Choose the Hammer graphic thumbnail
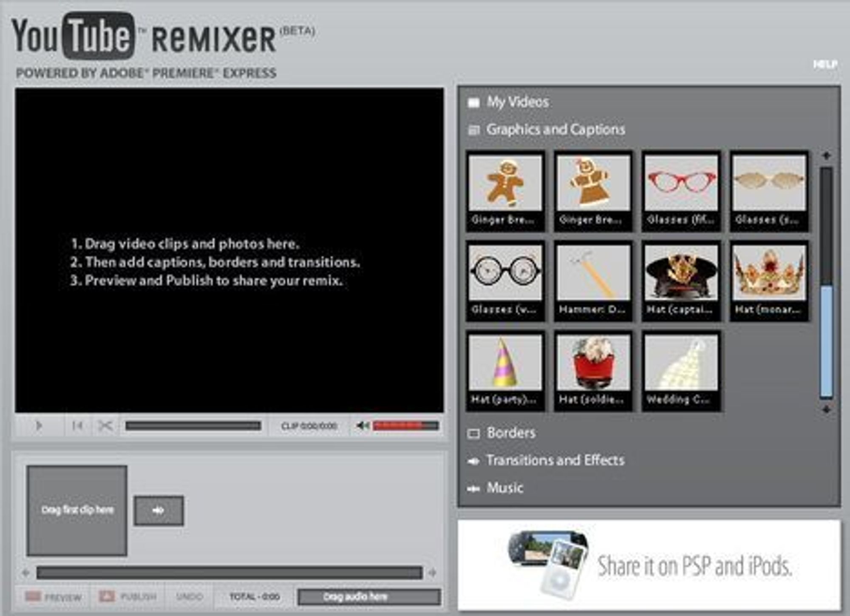Image resolution: width=850 pixels, height=616 pixels. click(x=593, y=281)
